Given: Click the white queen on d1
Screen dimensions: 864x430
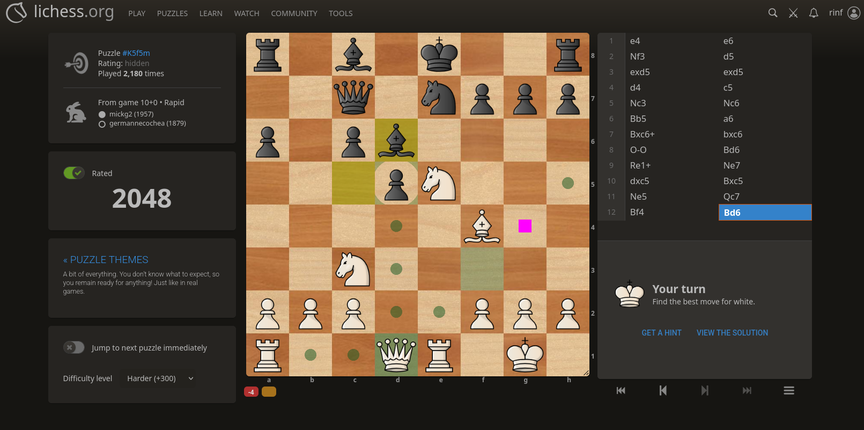Looking at the screenshot, I should pos(396,354).
